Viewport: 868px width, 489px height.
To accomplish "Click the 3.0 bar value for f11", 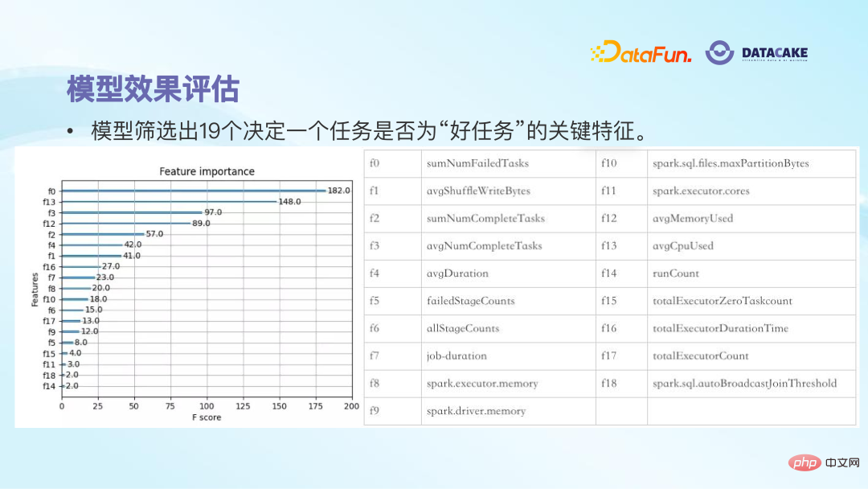I will (x=74, y=364).
